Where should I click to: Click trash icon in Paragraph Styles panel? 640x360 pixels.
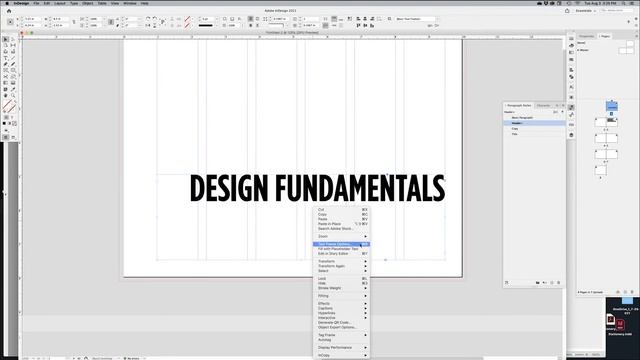pos(559,282)
